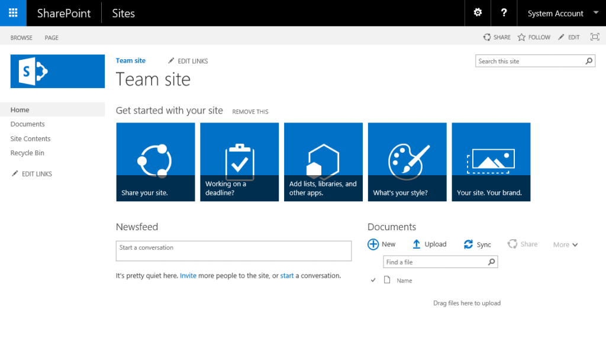Sort by the Name column header
This screenshot has width=606, height=364.
[404, 281]
